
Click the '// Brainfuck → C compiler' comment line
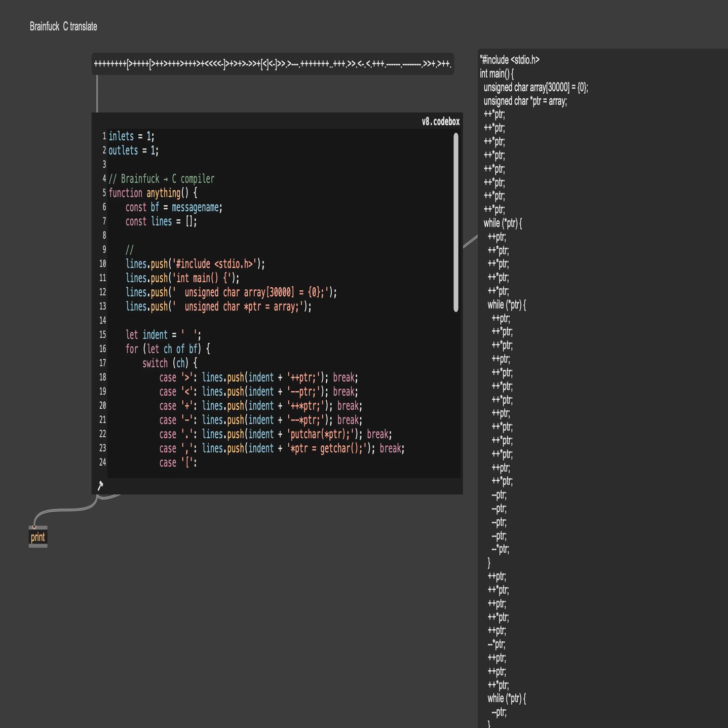coord(162,179)
